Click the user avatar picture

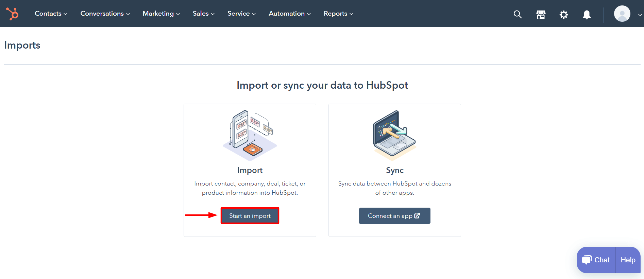click(x=622, y=14)
